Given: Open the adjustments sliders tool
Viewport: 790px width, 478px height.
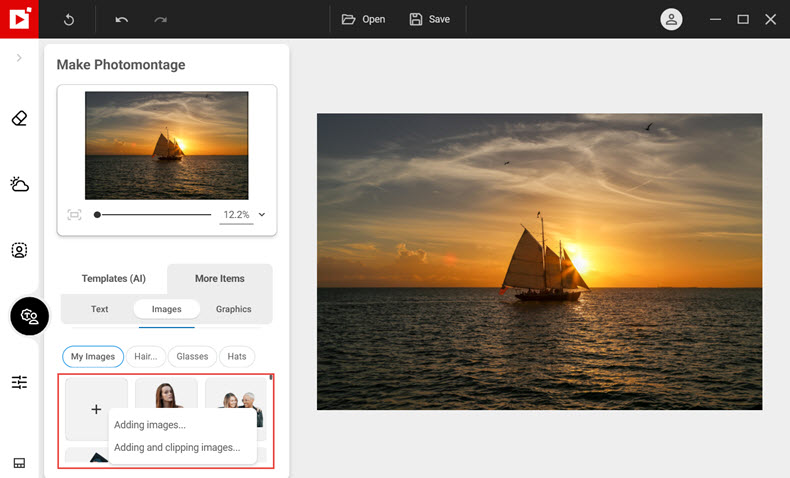Looking at the screenshot, I should click(19, 382).
